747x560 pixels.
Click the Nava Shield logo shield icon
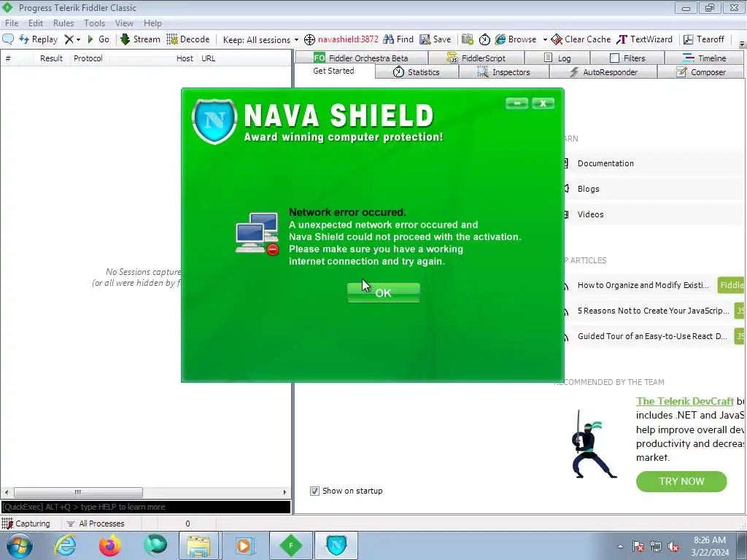[214, 121]
